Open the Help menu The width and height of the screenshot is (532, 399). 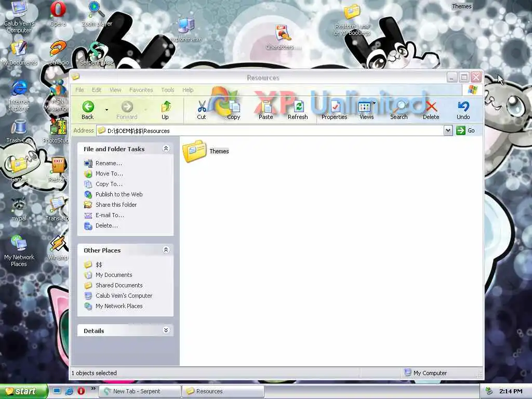click(x=188, y=90)
